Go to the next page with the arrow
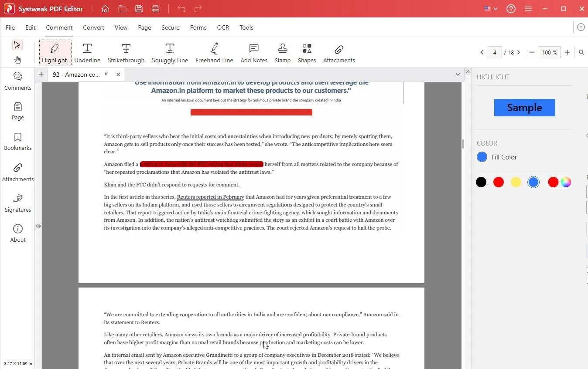 coord(519,52)
